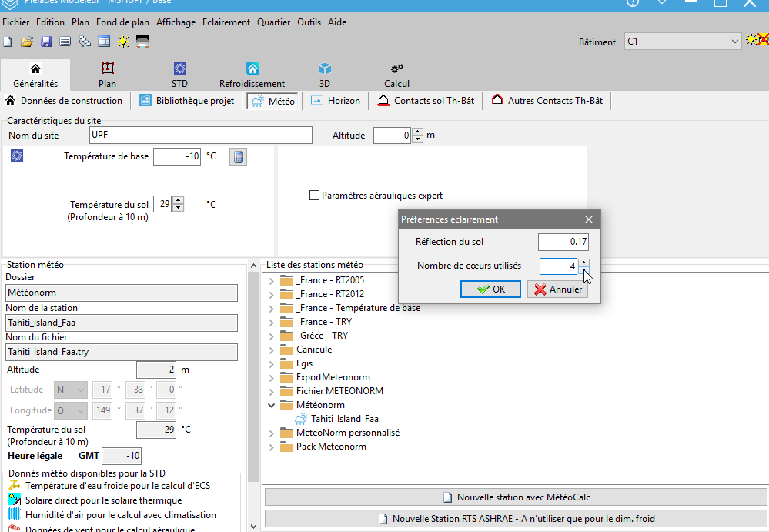This screenshot has height=532, width=769.
Task: Open the Généralités tab
Action: [x=35, y=75]
